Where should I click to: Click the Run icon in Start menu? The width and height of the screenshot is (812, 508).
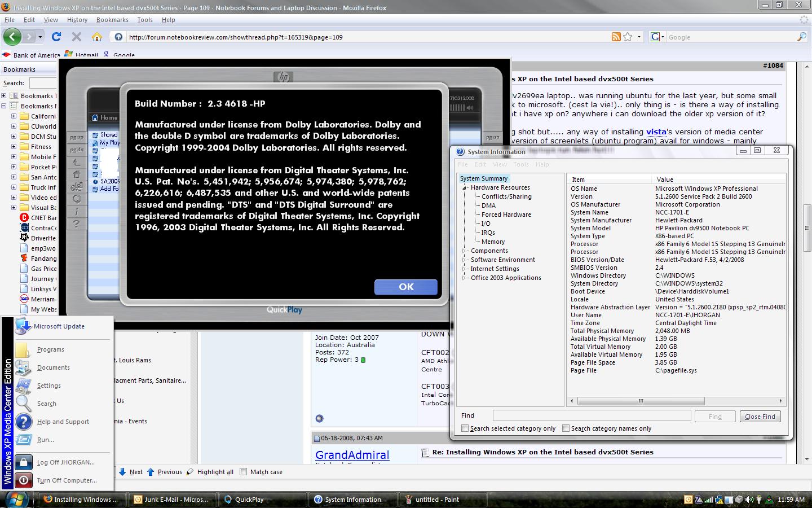point(24,440)
